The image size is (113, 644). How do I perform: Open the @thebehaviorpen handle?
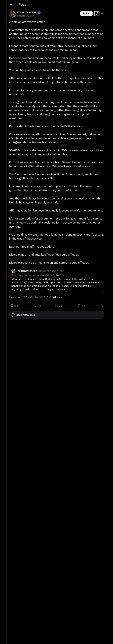pyautogui.click(x=48, y=271)
